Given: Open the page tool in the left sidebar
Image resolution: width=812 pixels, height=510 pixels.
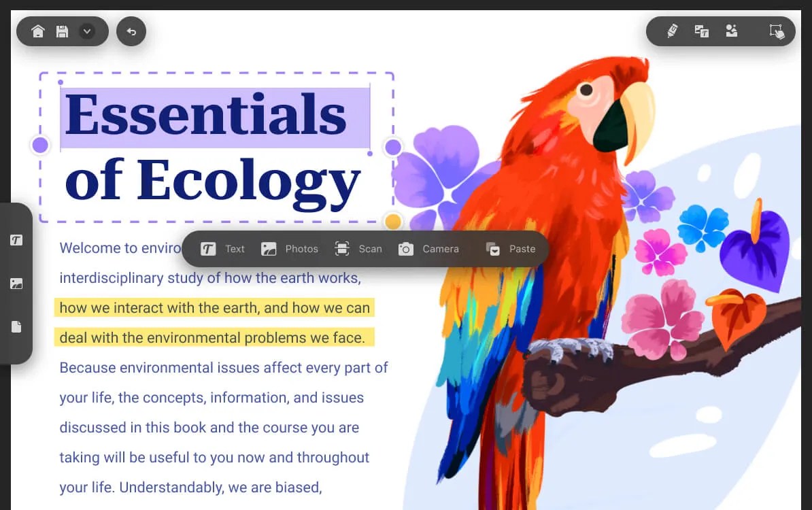Looking at the screenshot, I should tap(17, 326).
